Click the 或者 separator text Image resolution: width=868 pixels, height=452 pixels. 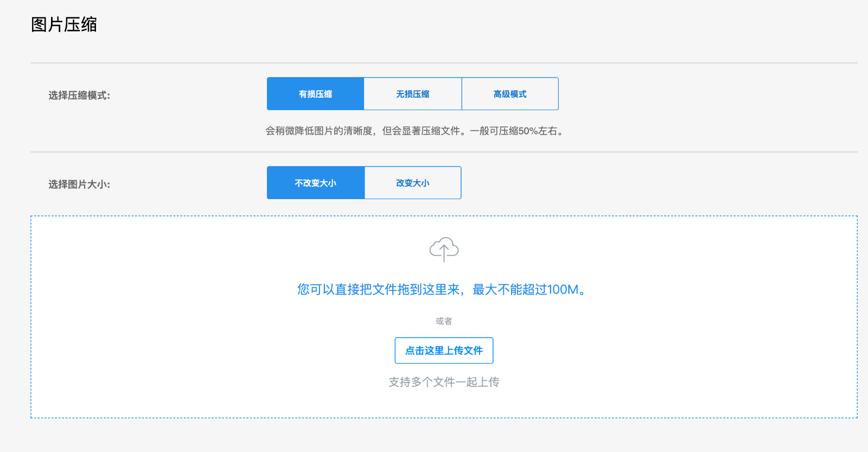[x=444, y=321]
